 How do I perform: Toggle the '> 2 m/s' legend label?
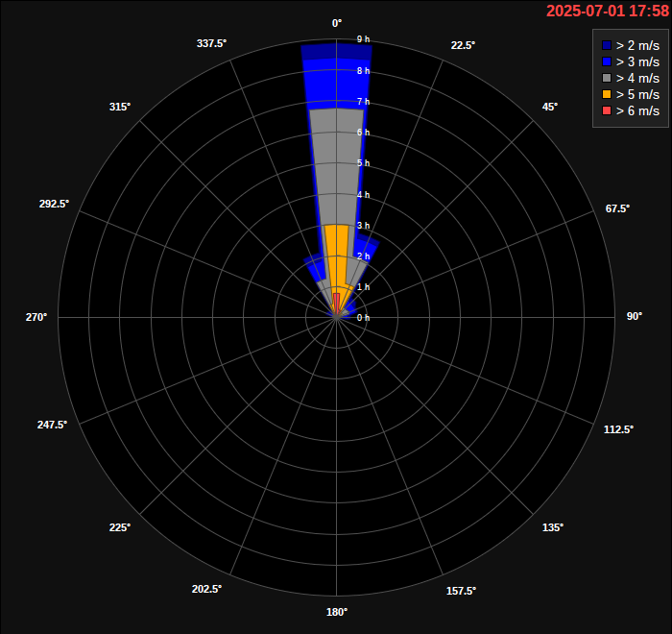[637, 45]
